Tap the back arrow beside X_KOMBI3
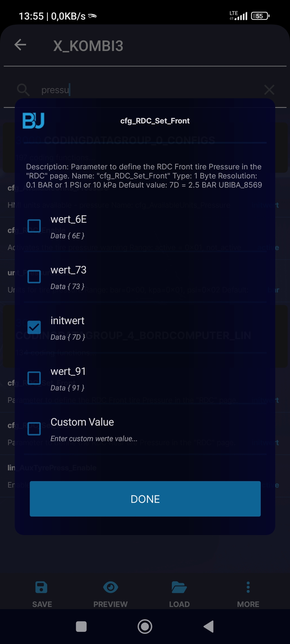 pos(20,45)
